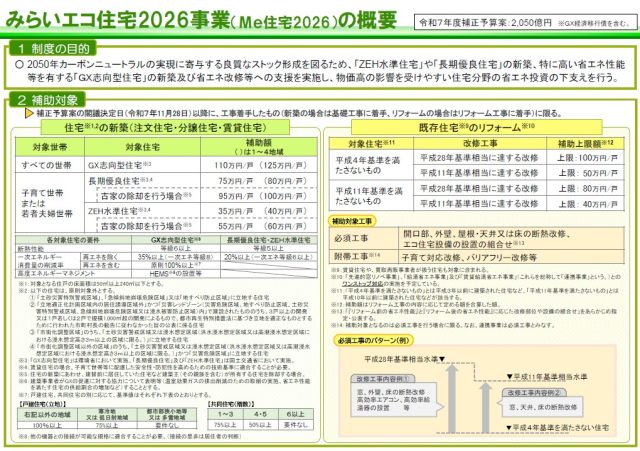Screen dimensions: 640x451
Task: Click the '等級5以上' cell
Action: [x=269, y=248]
